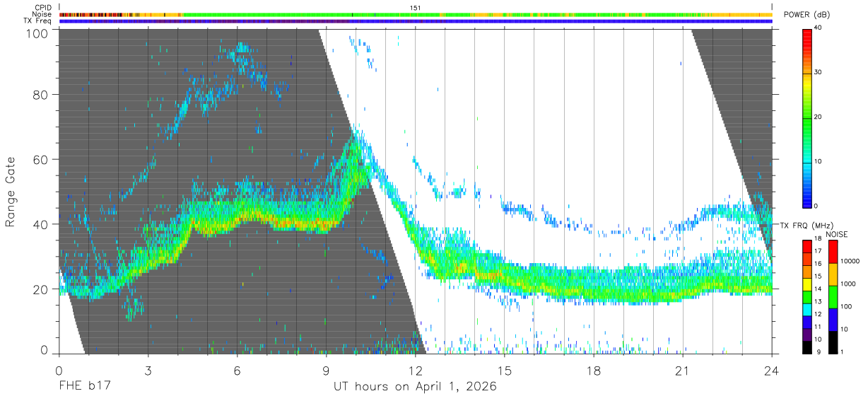Click the CPID value 151
This screenshot has height=401, width=868.
click(416, 8)
